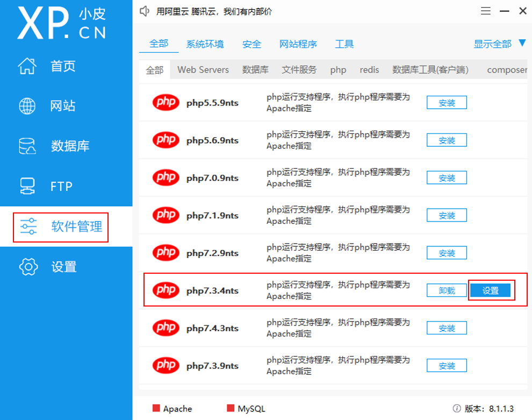Go to the FTP section via its sidebar icon
The height and width of the screenshot is (420, 532).
(56, 186)
